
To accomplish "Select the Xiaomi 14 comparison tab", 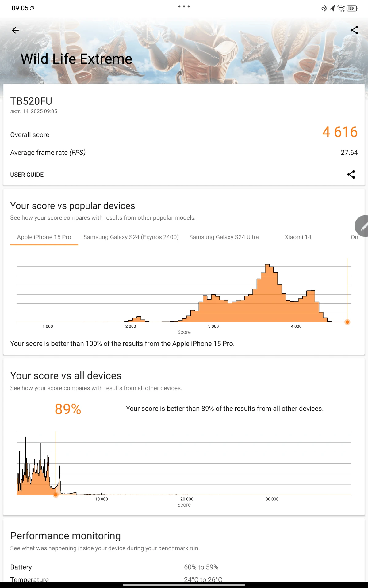I will [298, 237].
